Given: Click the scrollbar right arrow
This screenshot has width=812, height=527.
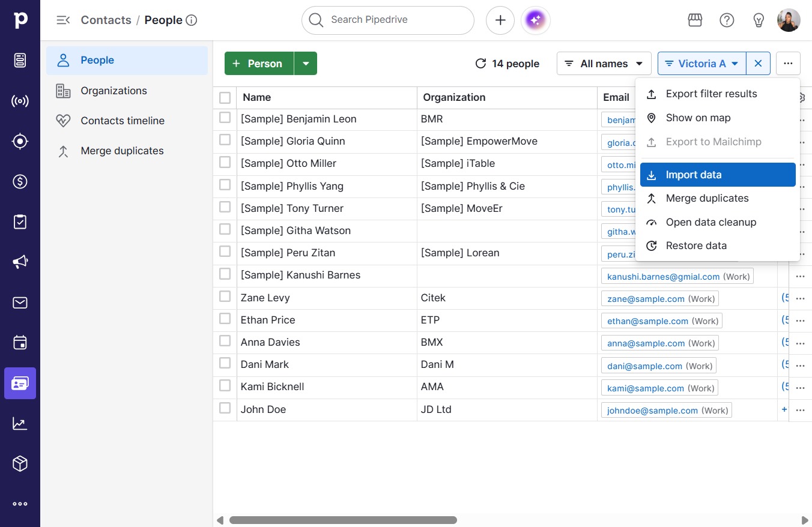Looking at the screenshot, I should [805, 520].
